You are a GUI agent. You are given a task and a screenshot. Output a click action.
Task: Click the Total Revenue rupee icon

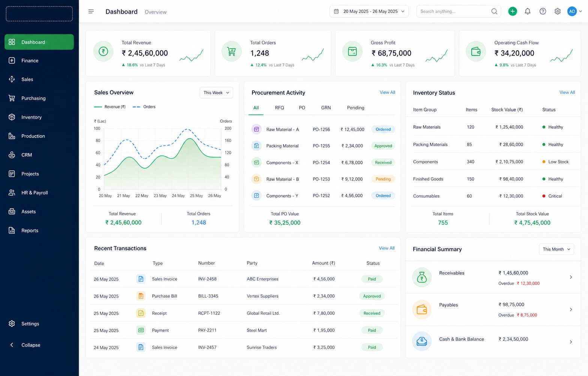tap(103, 51)
